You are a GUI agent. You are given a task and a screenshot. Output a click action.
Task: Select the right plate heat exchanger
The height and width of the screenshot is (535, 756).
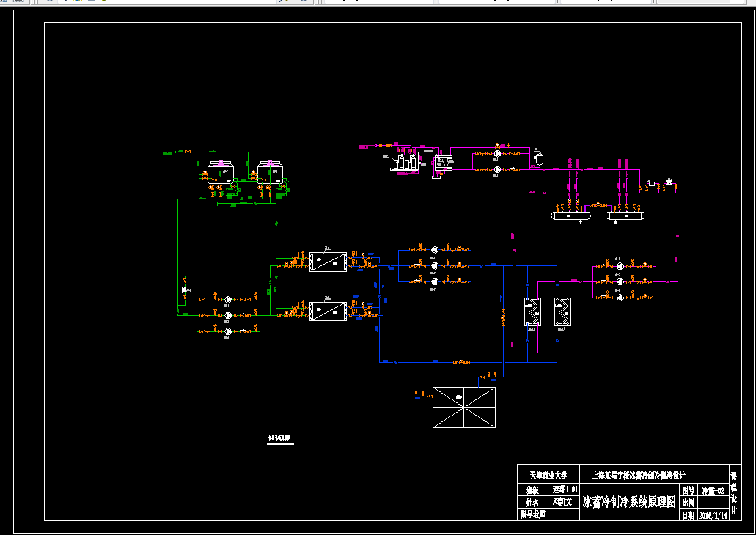[562, 312]
